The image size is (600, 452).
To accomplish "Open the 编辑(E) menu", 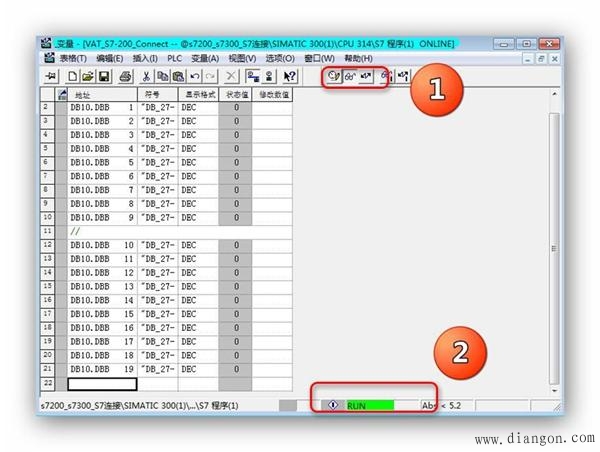I will [x=109, y=59].
